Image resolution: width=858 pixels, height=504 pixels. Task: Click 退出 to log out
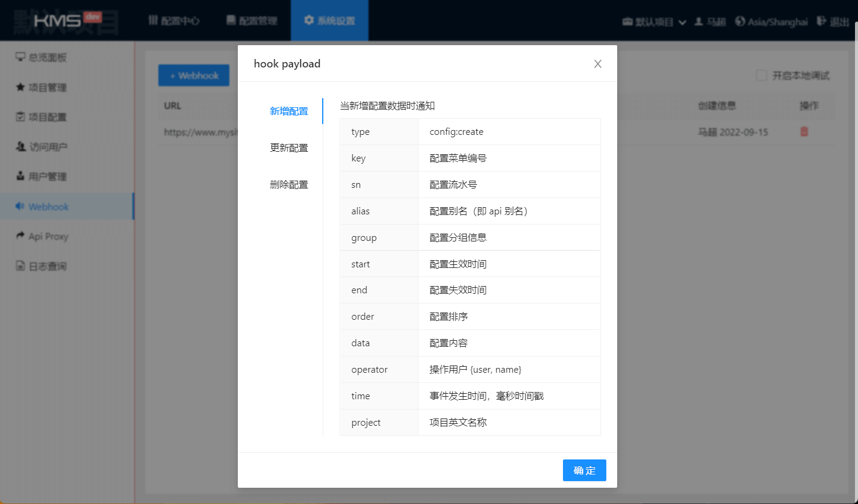[x=833, y=22]
